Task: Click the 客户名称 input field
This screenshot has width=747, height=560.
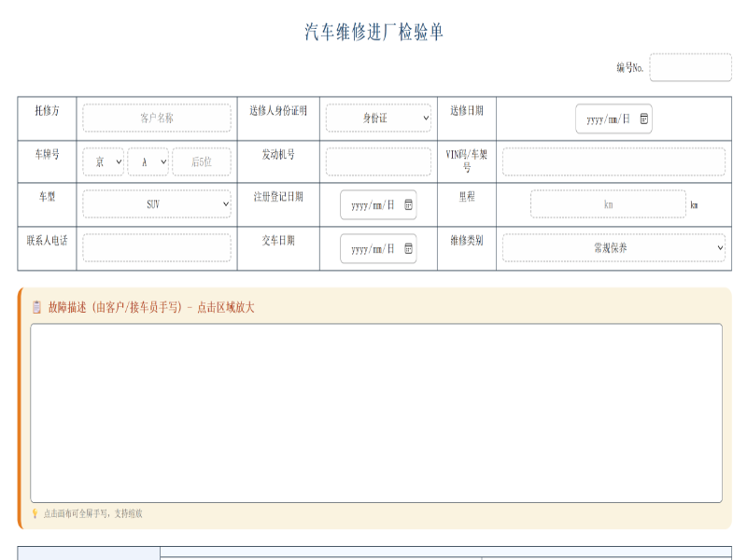Action: coord(157,119)
